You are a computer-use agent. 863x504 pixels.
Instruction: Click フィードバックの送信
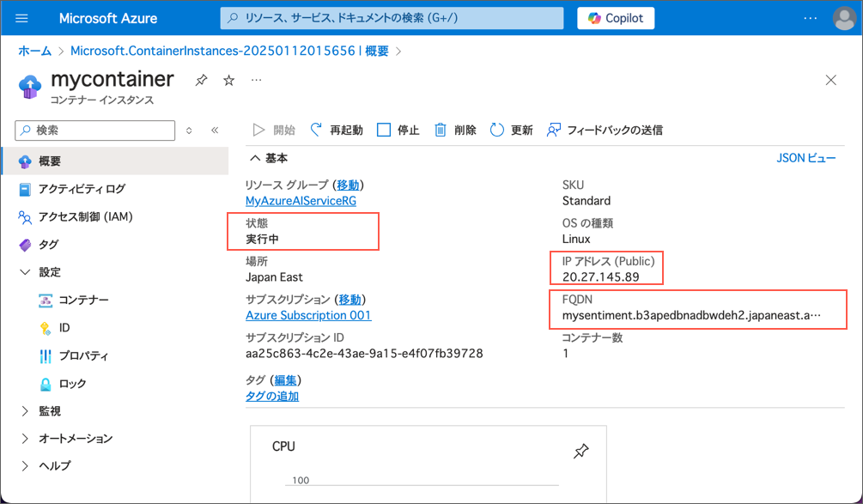click(x=605, y=131)
